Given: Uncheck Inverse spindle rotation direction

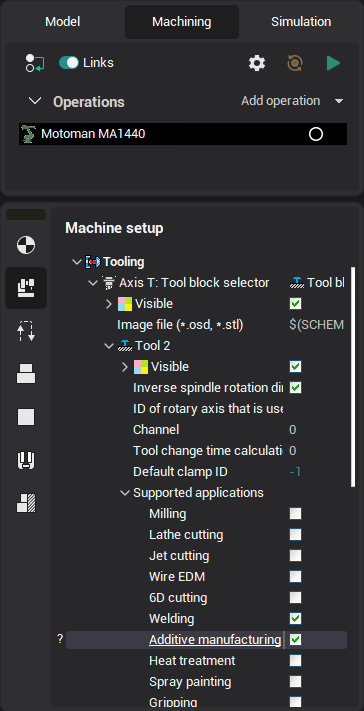Looking at the screenshot, I should point(296,388).
